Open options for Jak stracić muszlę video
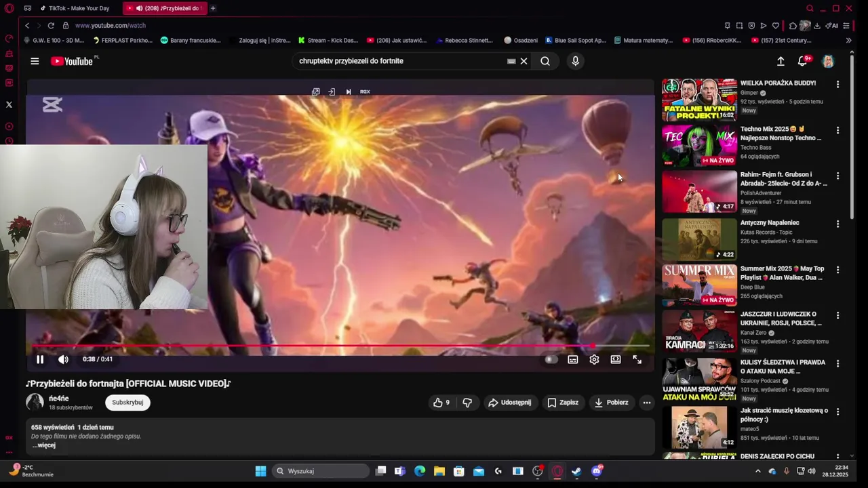868x488 pixels. (x=837, y=411)
